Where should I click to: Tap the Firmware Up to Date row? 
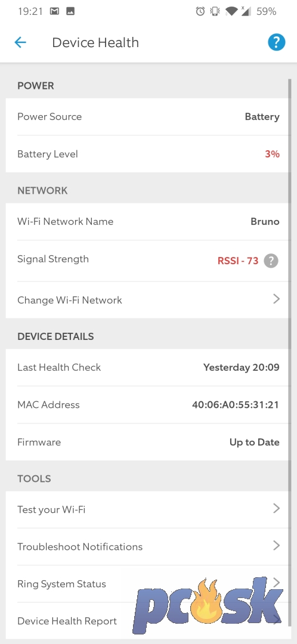pyautogui.click(x=148, y=442)
